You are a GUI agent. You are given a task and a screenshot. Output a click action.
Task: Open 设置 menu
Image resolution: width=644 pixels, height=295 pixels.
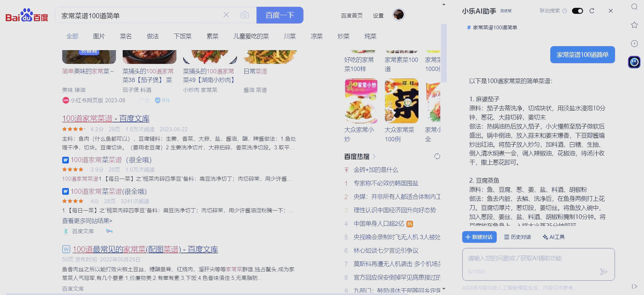(378, 16)
